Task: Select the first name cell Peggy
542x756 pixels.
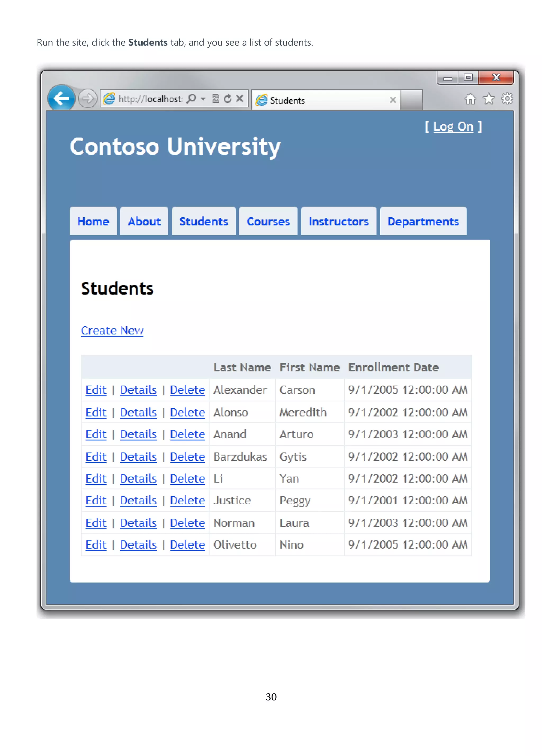Action: coord(295,501)
